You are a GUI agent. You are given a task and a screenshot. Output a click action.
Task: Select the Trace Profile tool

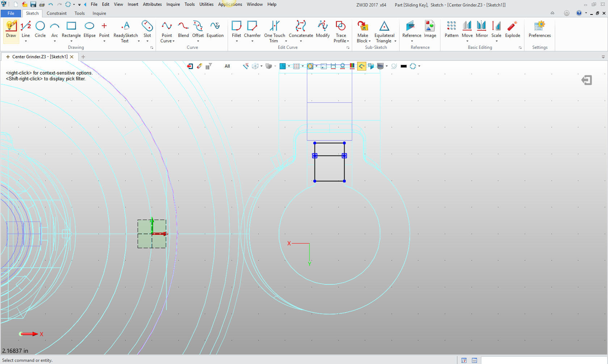pyautogui.click(x=341, y=32)
